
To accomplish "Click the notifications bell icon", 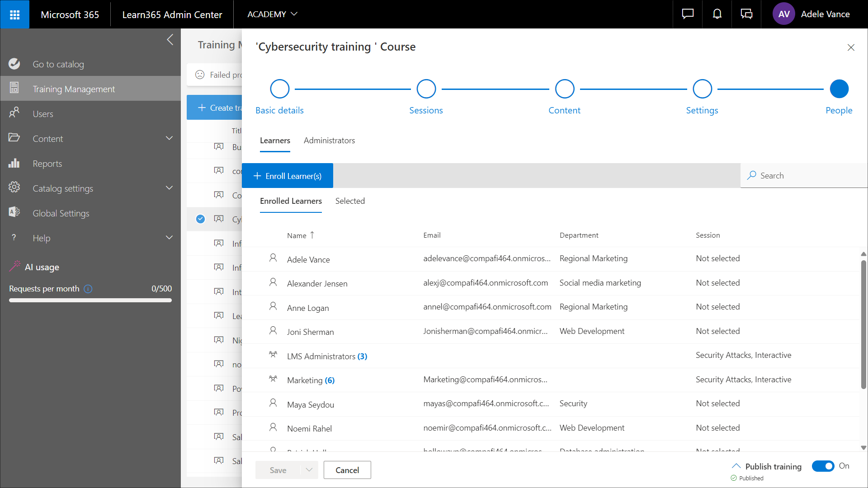I will tap(717, 14).
